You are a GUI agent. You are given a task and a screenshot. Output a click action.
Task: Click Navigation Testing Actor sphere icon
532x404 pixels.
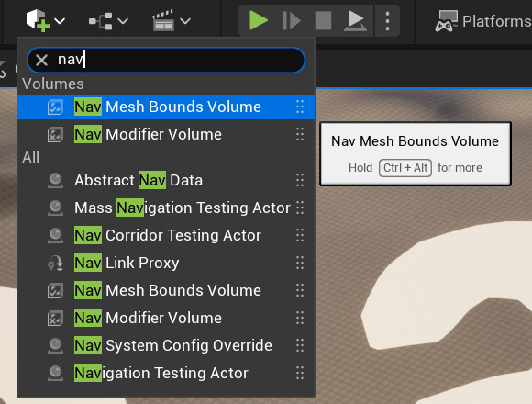pos(55,373)
